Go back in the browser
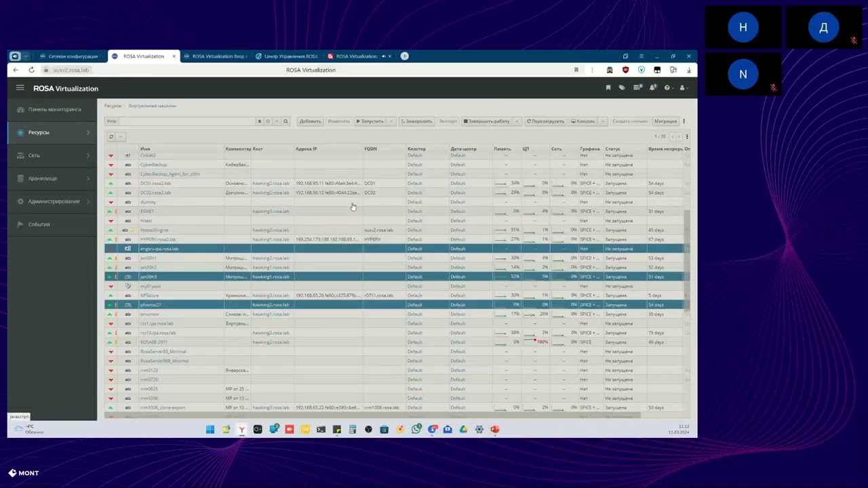Image resolution: width=868 pixels, height=488 pixels. coord(16,70)
